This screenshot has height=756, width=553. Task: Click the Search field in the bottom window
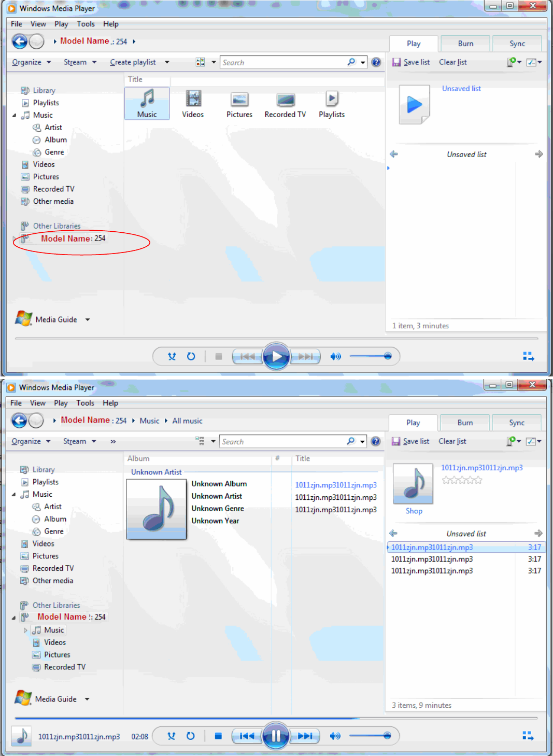point(283,441)
